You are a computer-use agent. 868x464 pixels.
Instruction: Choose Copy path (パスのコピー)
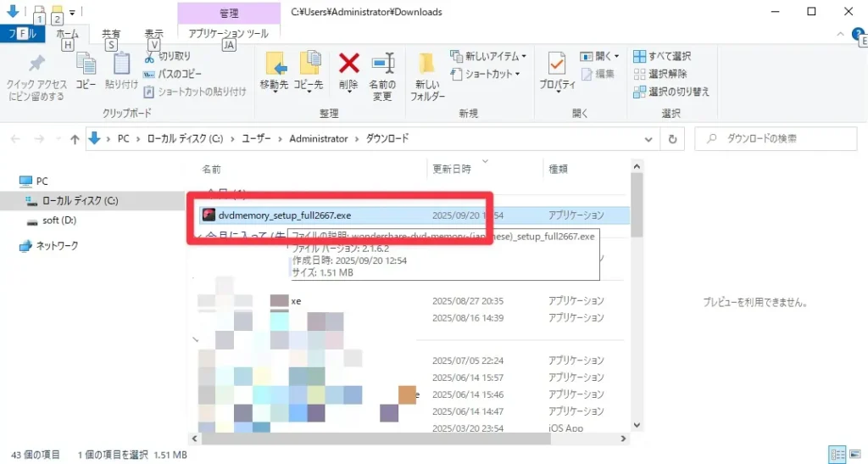pos(173,74)
